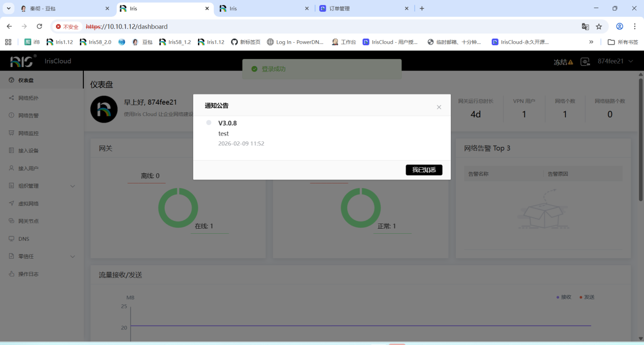The height and width of the screenshot is (345, 644).
Task: Click the 冻结 warning icon in header
Action: (570, 62)
